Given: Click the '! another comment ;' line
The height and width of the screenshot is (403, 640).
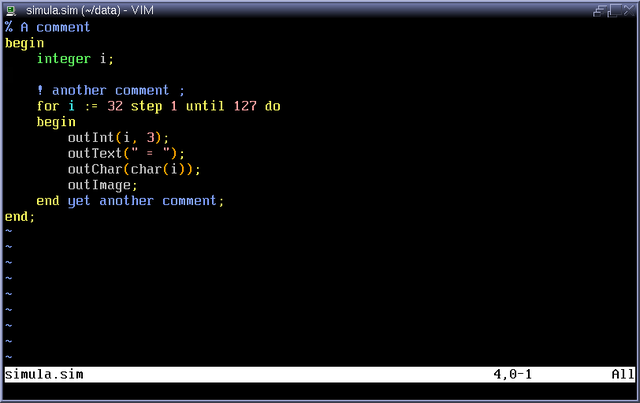Looking at the screenshot, I should point(111,90).
